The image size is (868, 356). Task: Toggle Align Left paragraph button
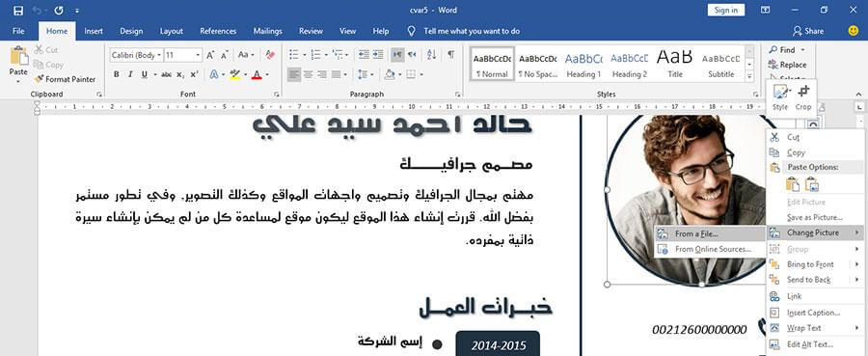point(294,74)
